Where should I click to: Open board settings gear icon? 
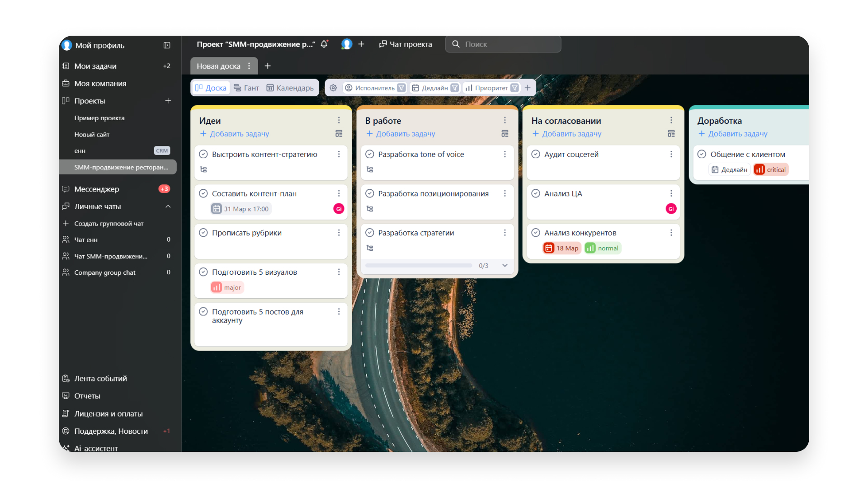point(333,88)
